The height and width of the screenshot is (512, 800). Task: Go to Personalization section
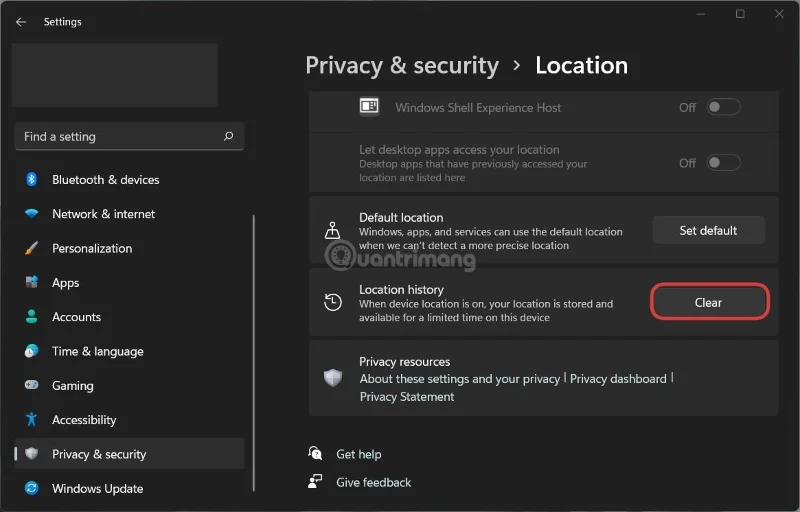pos(130,248)
